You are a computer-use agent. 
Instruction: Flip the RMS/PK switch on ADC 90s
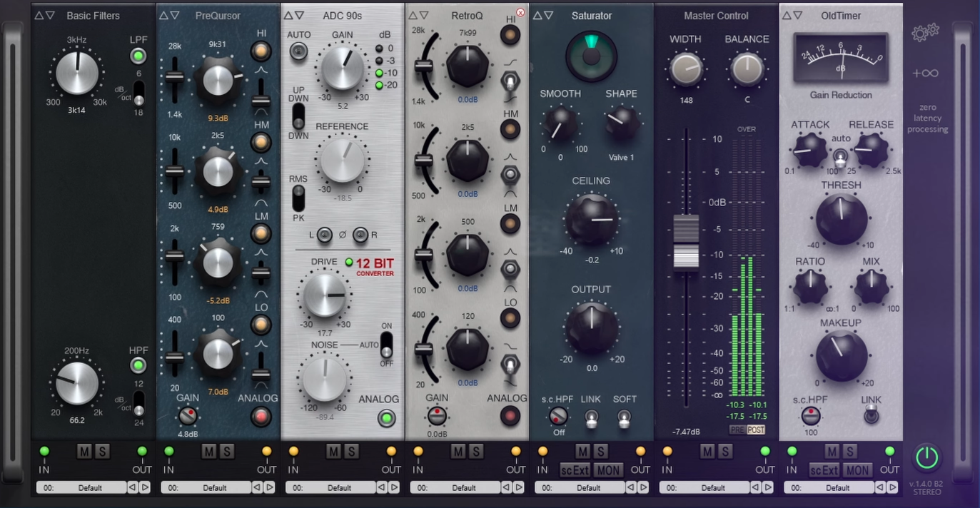tap(298, 199)
